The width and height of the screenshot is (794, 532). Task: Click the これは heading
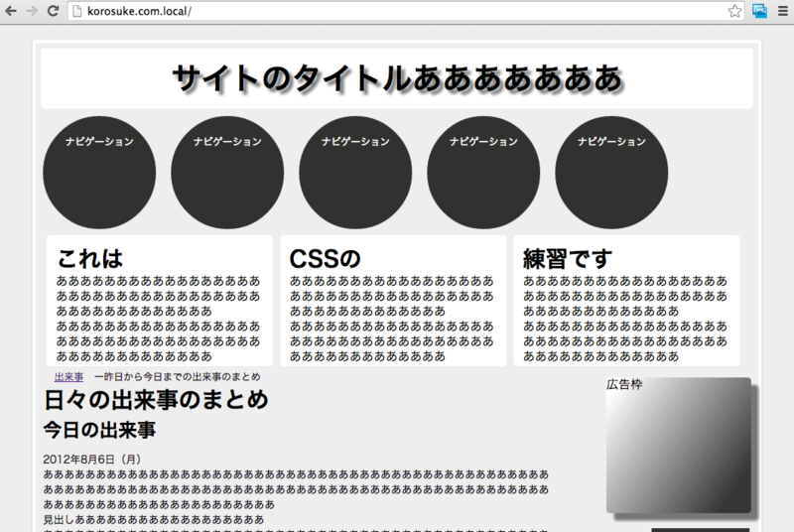pos(89,258)
